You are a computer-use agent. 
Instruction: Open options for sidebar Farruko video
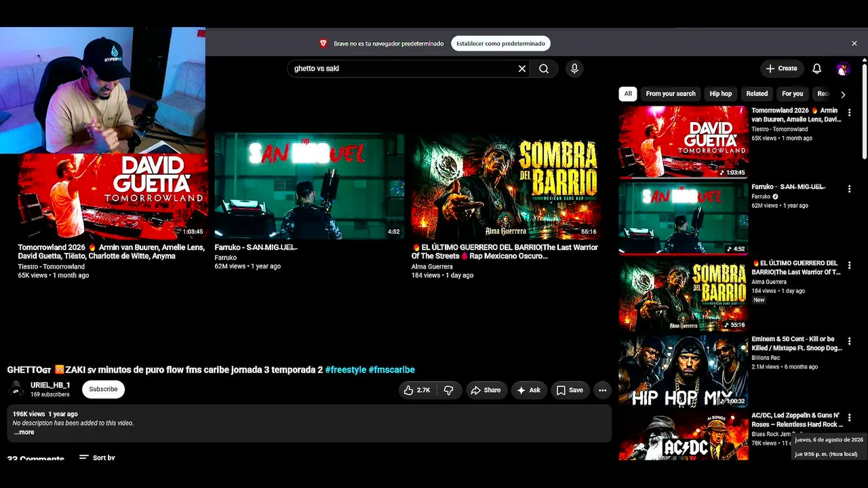coord(849,189)
